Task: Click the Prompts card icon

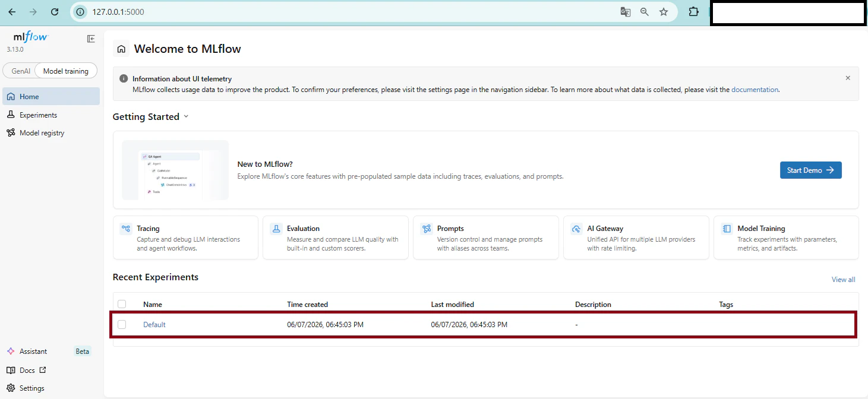Action: click(x=426, y=229)
